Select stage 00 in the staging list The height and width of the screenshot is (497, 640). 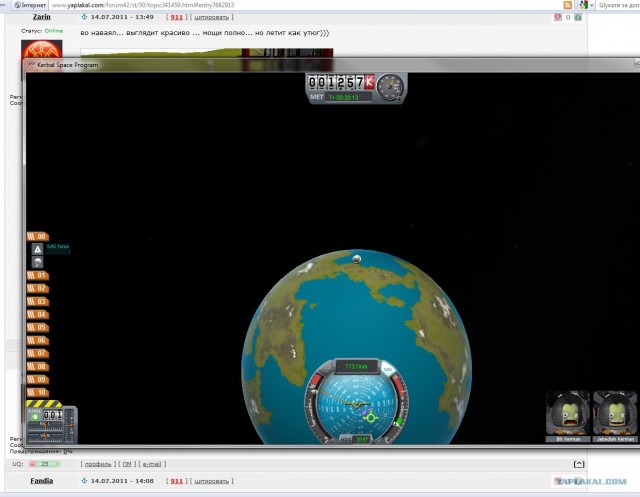click(x=38, y=236)
